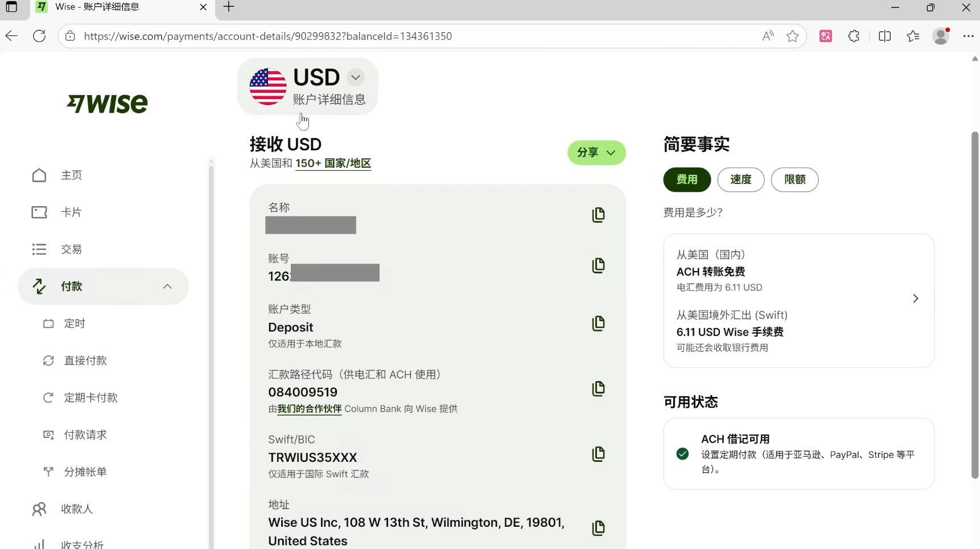Switch to the 速度 speed pill

pos(740,180)
